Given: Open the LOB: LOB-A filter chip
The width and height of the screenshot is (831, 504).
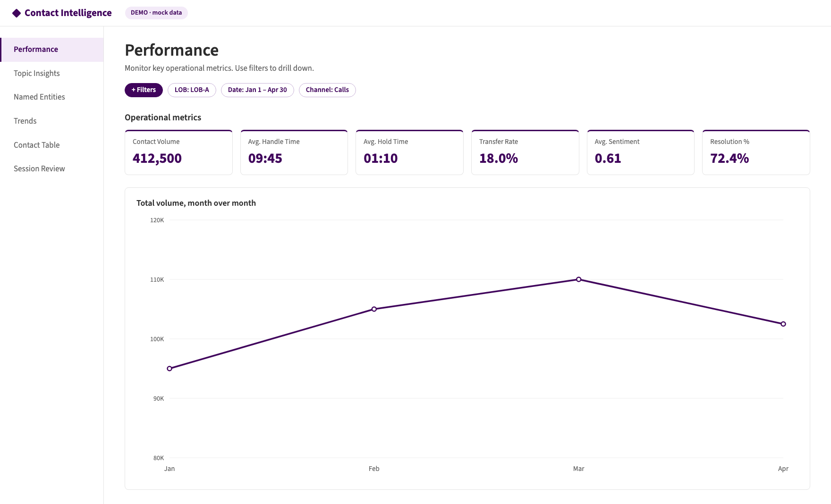Looking at the screenshot, I should (192, 90).
